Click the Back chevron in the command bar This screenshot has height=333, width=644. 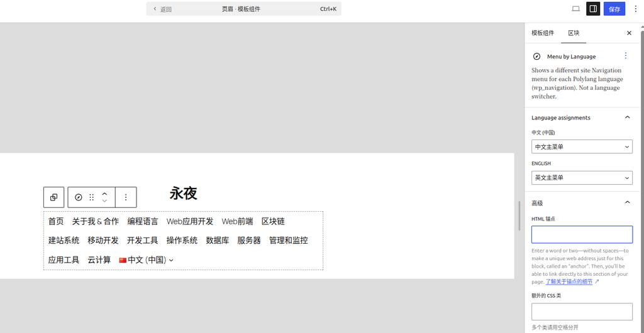pyautogui.click(x=155, y=9)
